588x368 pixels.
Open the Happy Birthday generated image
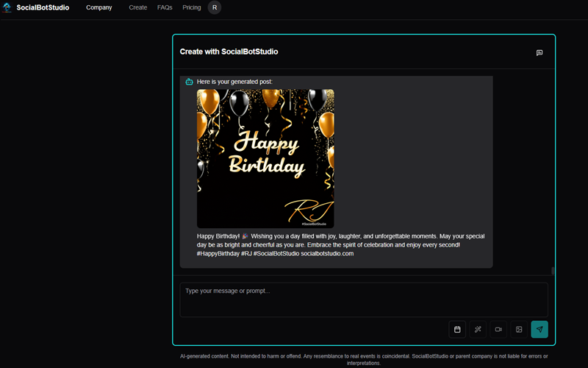point(265,158)
